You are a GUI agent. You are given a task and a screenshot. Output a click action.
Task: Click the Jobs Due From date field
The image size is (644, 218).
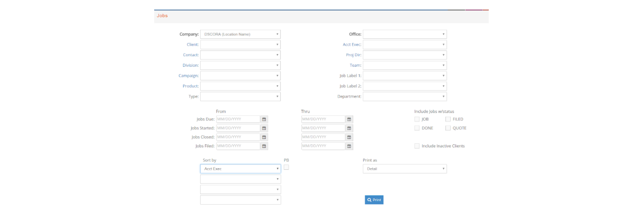coord(238,119)
